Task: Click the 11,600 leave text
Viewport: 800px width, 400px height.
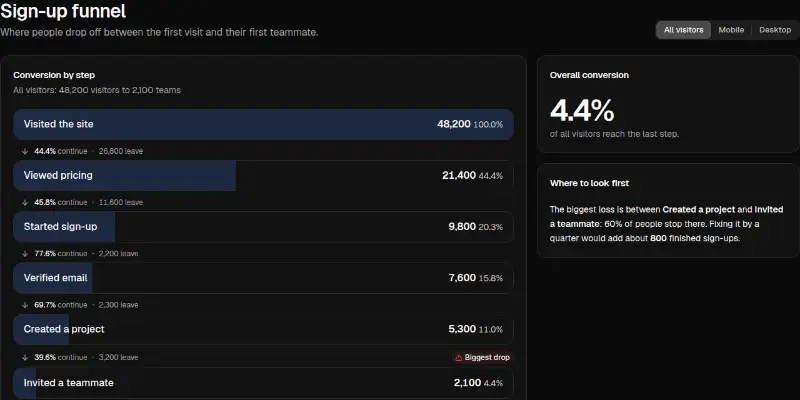Action: click(121, 203)
